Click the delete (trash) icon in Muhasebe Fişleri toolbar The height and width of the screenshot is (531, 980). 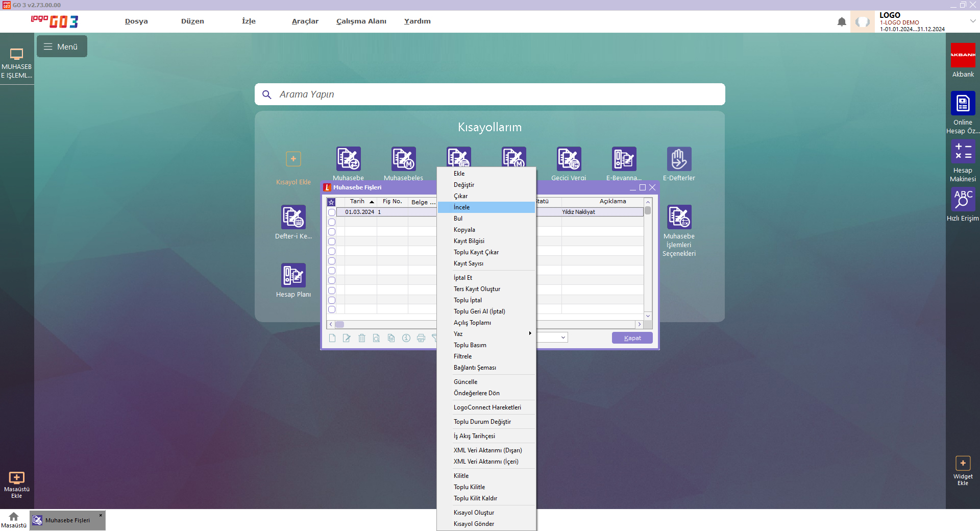(x=362, y=338)
